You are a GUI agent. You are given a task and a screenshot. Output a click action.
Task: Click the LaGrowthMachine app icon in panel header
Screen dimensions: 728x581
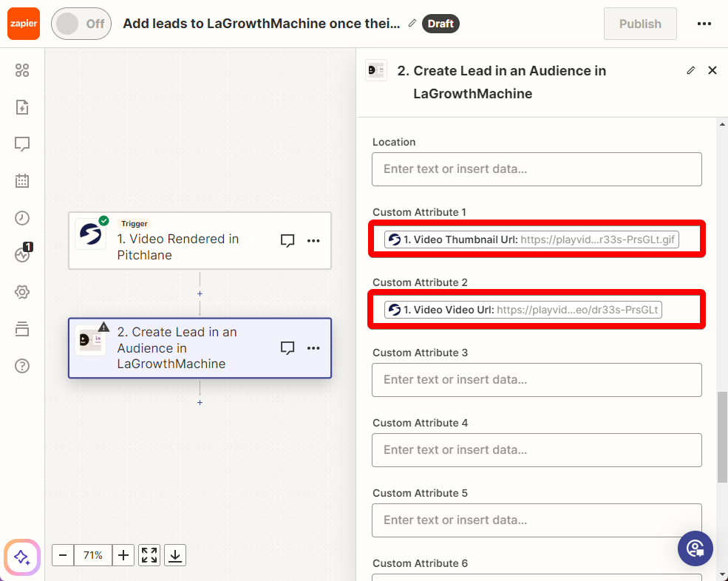[376, 70]
